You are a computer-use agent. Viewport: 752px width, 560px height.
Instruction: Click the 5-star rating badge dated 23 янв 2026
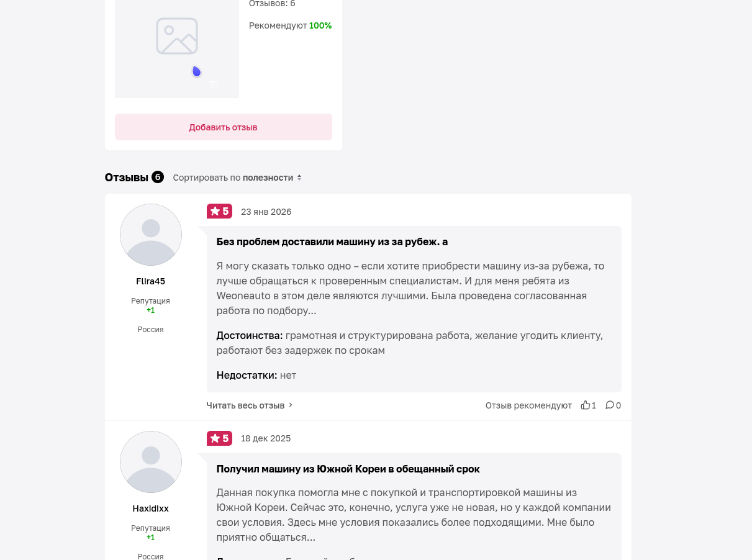(219, 211)
